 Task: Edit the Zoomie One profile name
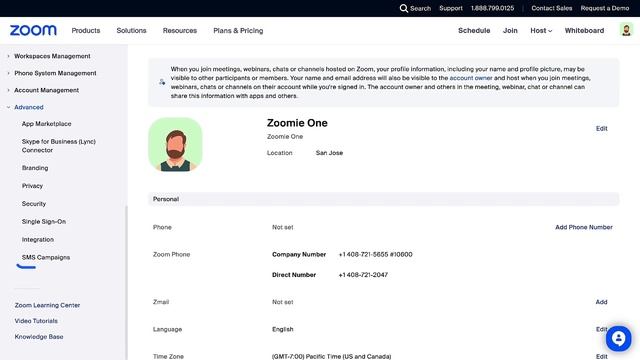601,129
